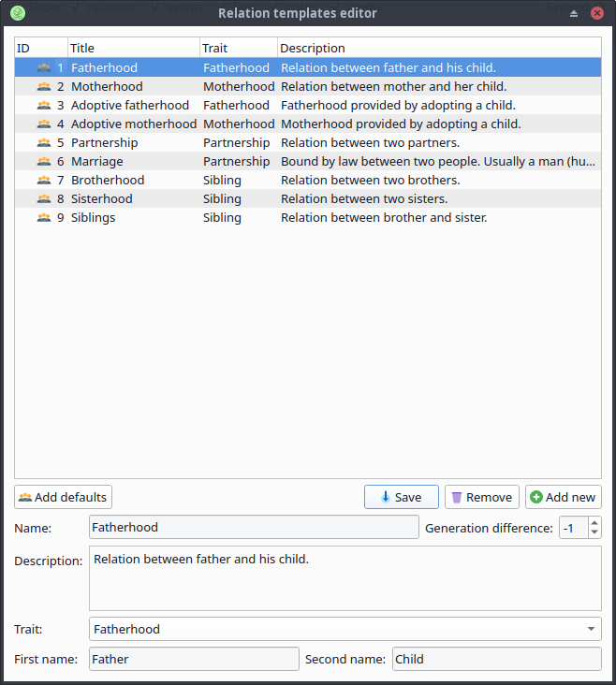Image resolution: width=616 pixels, height=685 pixels.
Task: Decrease the Generation difference value
Action: tap(594, 532)
